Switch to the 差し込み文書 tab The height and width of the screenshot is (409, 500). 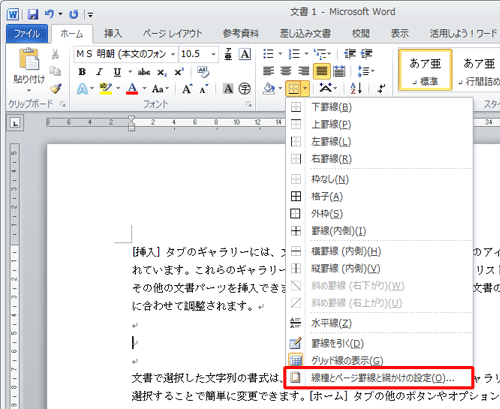(305, 34)
